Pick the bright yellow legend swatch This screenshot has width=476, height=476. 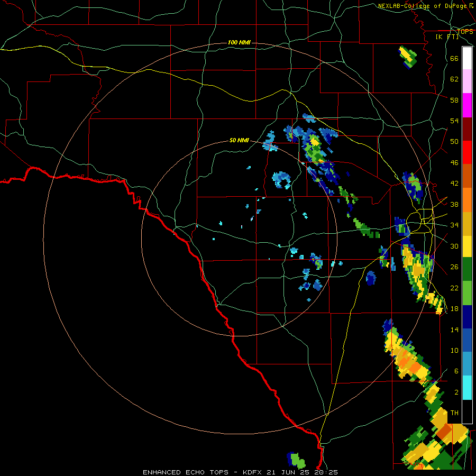pyautogui.click(x=467, y=246)
